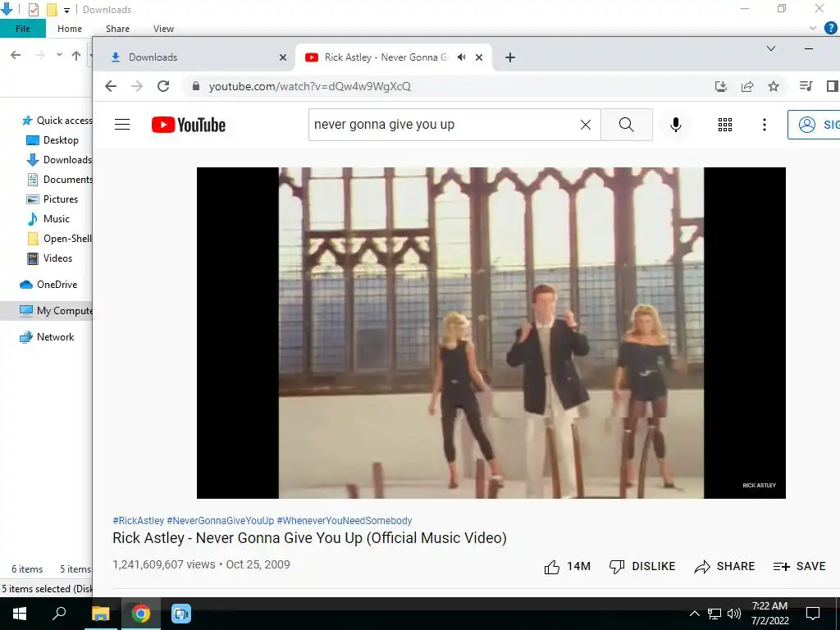Open a new Chrome tab
This screenshot has height=630, width=840.
click(510, 57)
